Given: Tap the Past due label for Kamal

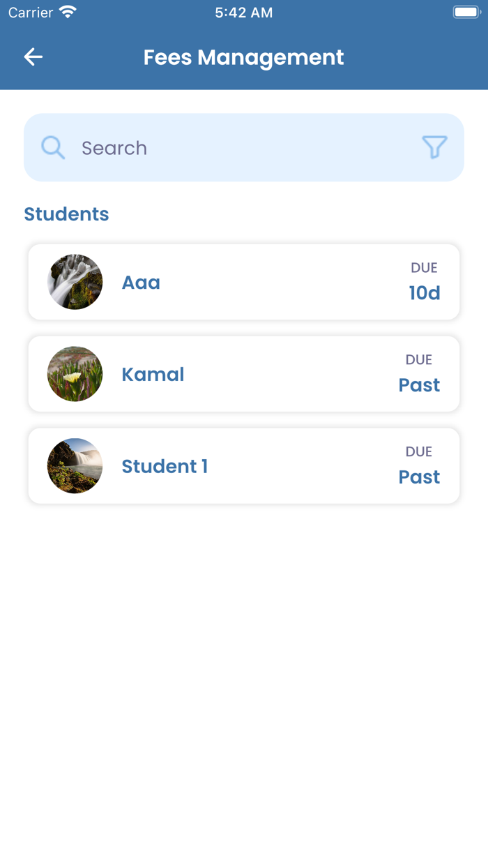Looking at the screenshot, I should pyautogui.click(x=419, y=385).
